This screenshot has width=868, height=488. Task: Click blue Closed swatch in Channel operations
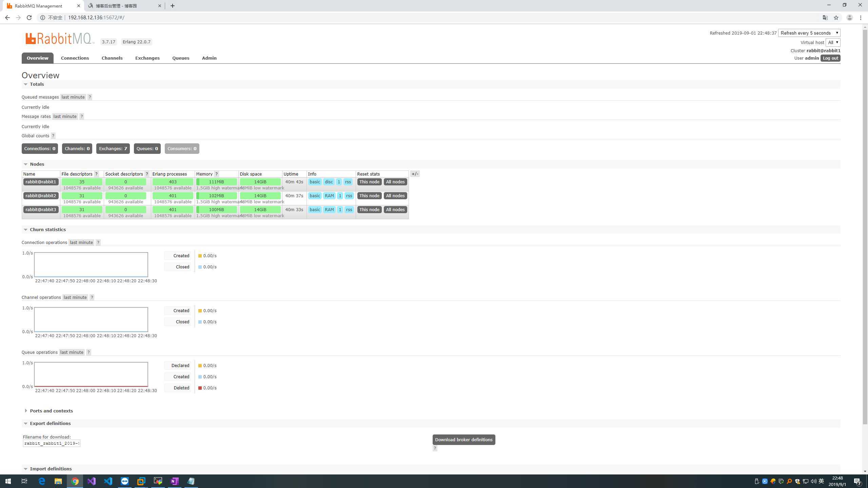click(200, 322)
